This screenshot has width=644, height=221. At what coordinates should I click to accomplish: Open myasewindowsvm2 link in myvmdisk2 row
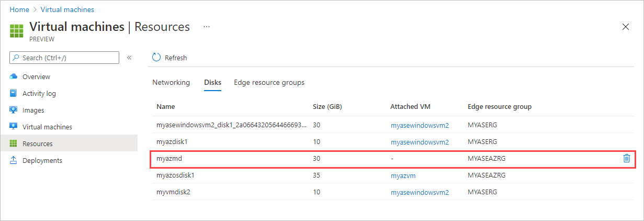pos(420,192)
